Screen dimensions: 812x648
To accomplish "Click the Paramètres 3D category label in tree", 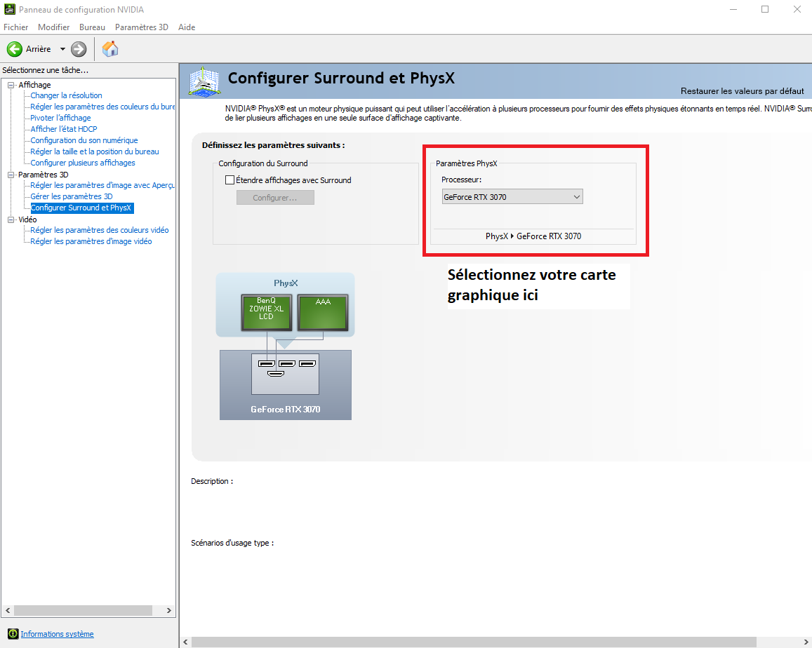I will tap(43, 175).
